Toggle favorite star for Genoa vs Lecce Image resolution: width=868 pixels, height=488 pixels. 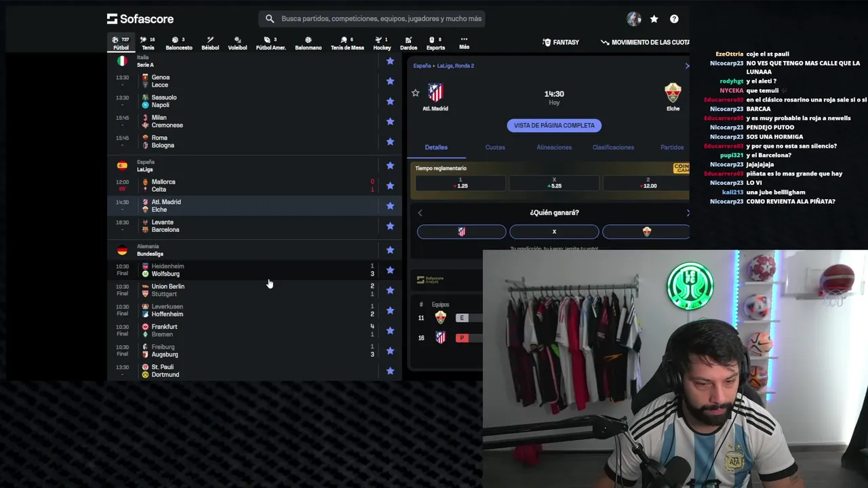(x=390, y=81)
